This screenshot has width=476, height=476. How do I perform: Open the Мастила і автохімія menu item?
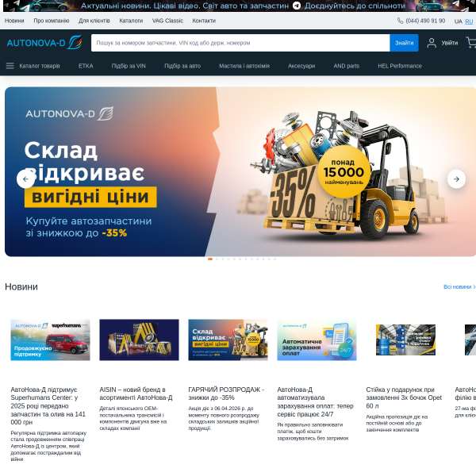pyautogui.click(x=244, y=66)
